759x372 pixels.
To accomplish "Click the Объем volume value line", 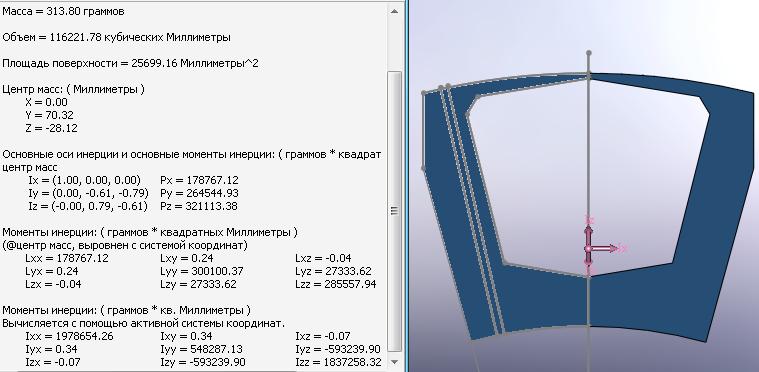I will pyautogui.click(x=116, y=37).
